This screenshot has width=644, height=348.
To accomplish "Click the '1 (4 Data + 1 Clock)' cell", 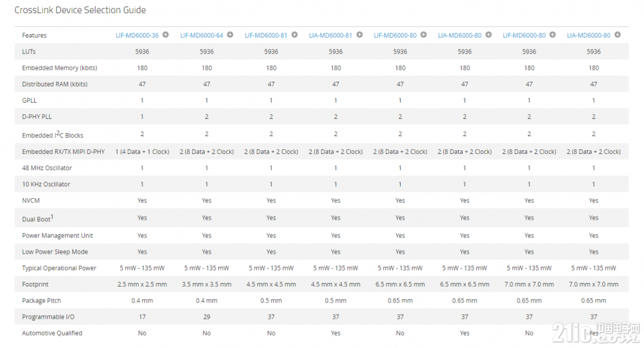I will click(x=142, y=152).
